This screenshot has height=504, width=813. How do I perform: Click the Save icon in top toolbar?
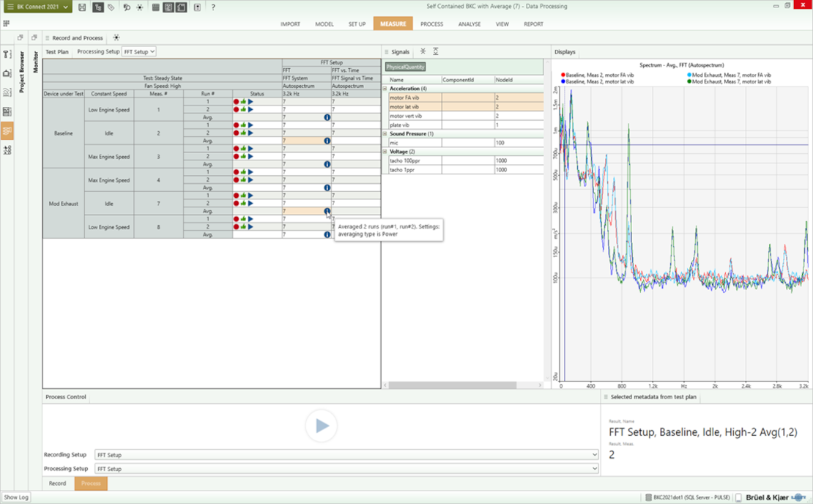82,7
